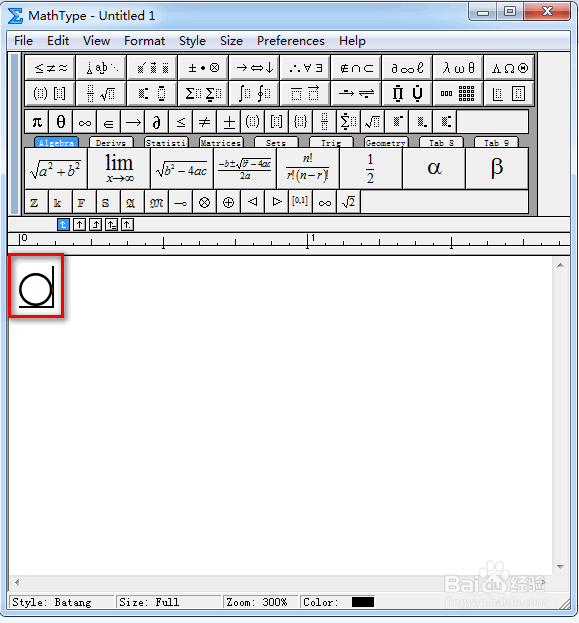Open the Edit menu

[58, 41]
